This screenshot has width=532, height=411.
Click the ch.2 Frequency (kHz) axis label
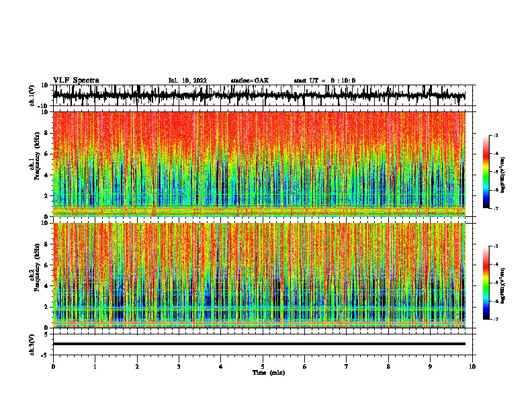(37, 267)
